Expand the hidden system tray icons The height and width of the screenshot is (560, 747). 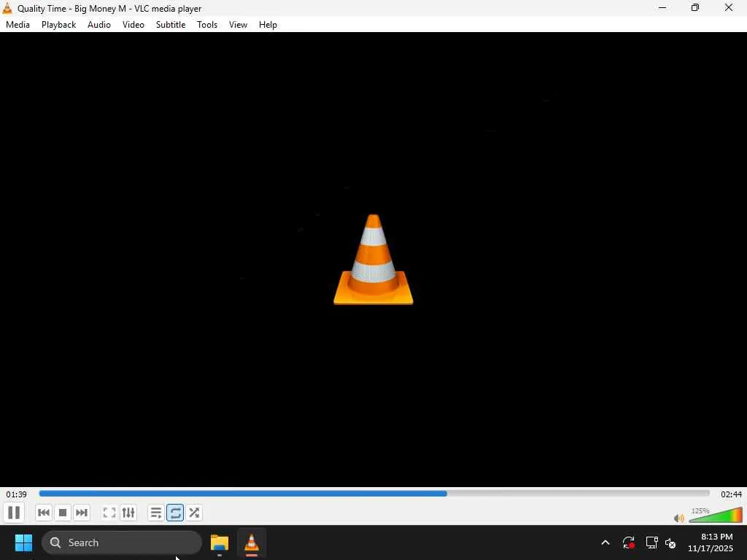pos(605,542)
